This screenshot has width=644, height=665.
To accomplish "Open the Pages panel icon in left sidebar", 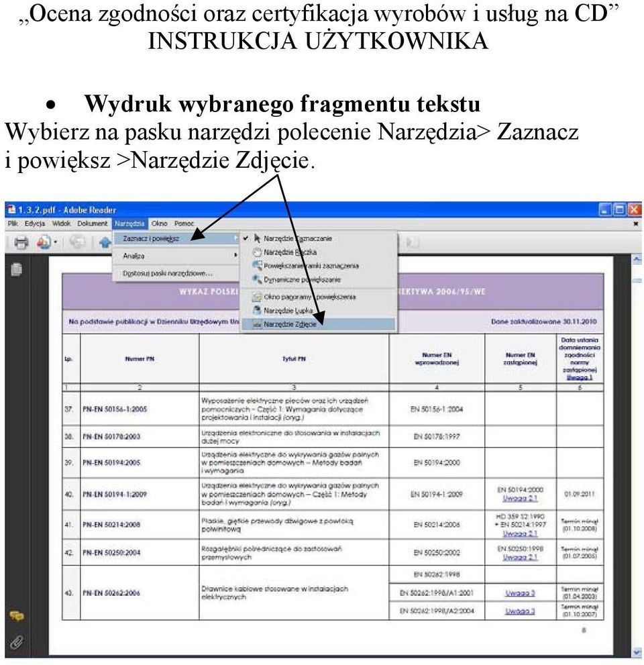I will (x=17, y=269).
